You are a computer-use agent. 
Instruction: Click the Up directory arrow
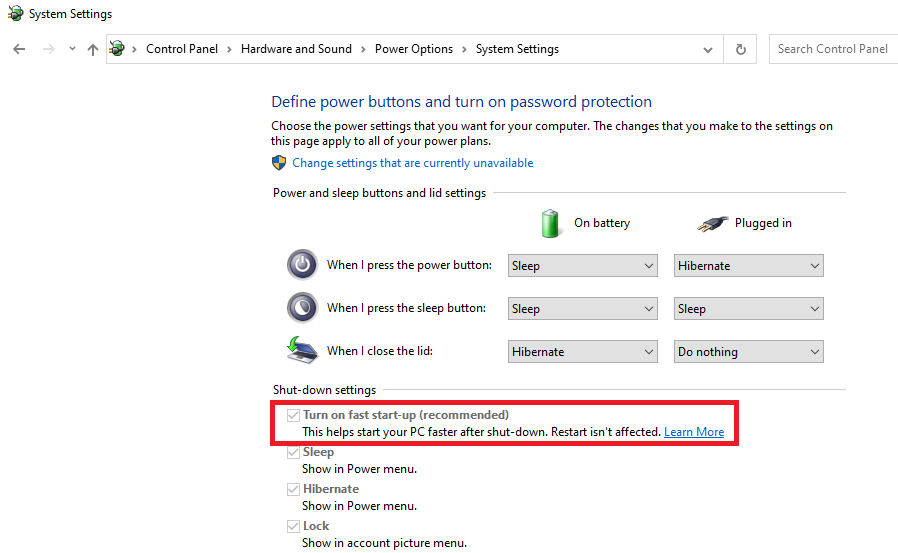[93, 49]
